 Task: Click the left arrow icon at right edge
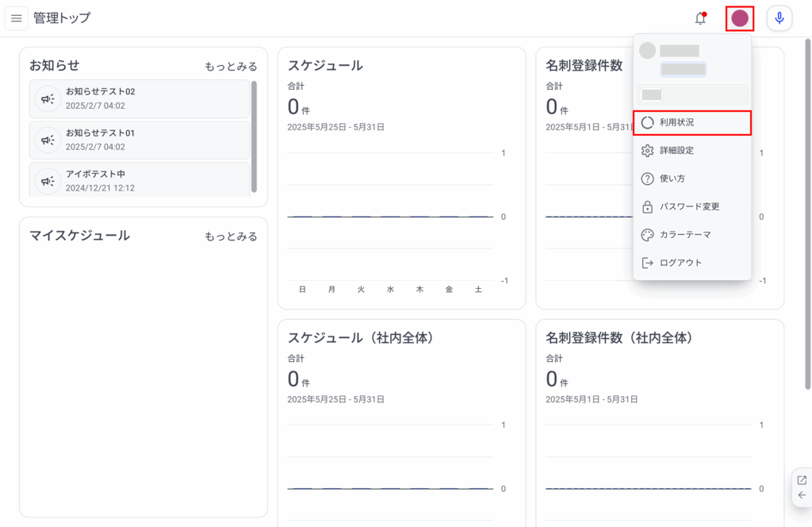pos(802,495)
